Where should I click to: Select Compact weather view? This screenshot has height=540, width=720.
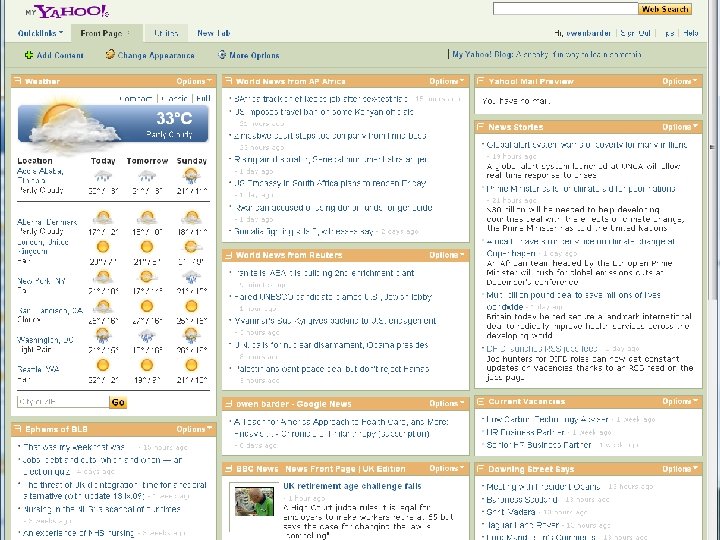pos(136,98)
